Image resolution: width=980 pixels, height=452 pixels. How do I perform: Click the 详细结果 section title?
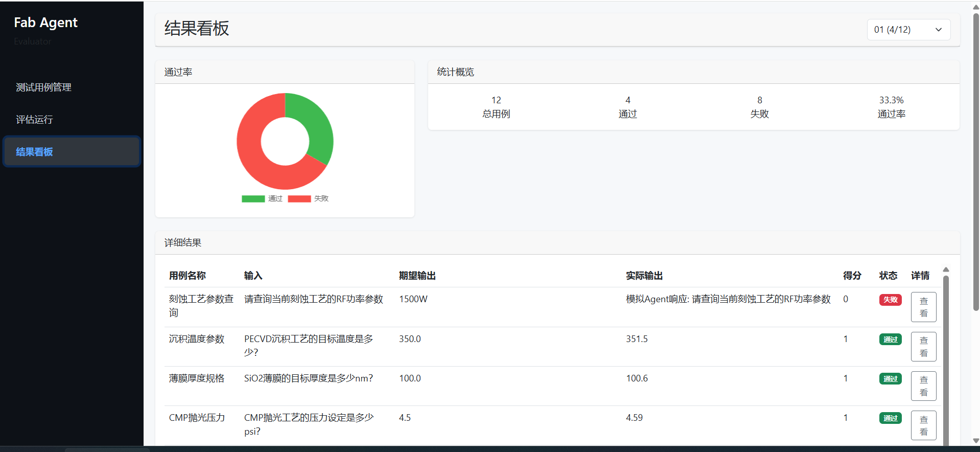(x=182, y=243)
